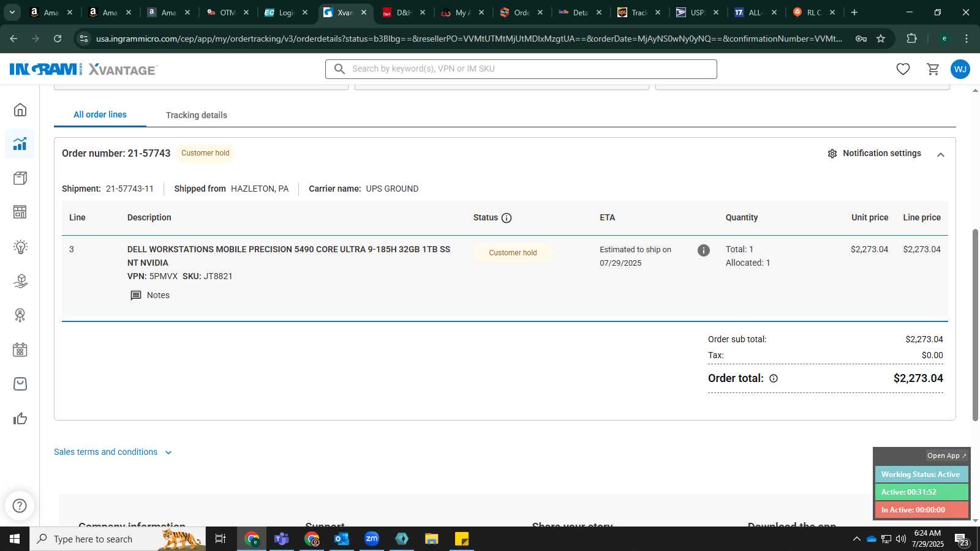Open Outlook from taskbar
The image size is (980, 551).
tap(341, 539)
